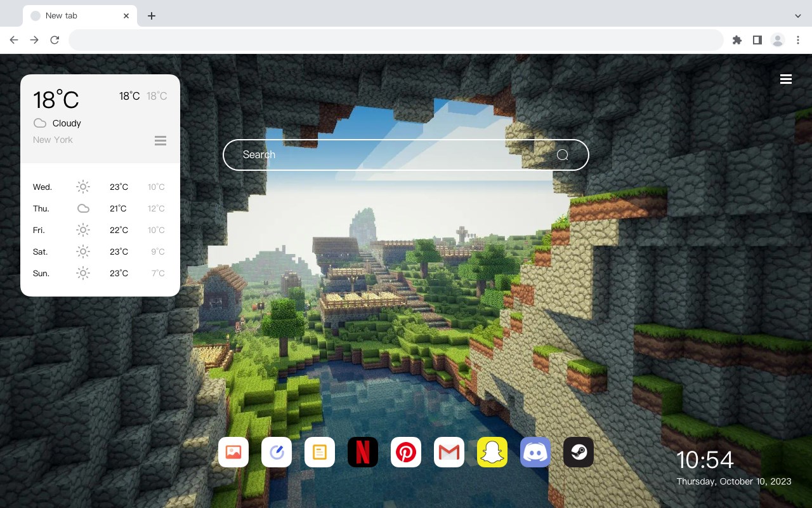The image size is (812, 508).
Task: Open the Gmail shortcut
Action: pyautogui.click(x=449, y=452)
